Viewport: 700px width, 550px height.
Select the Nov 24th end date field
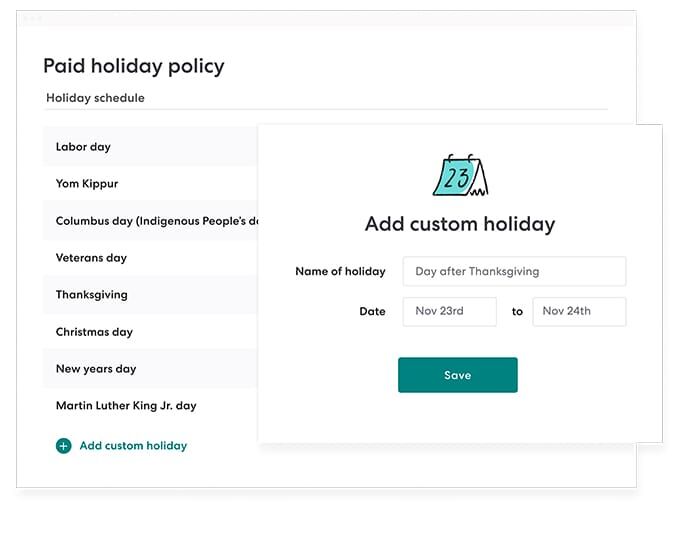[579, 311]
